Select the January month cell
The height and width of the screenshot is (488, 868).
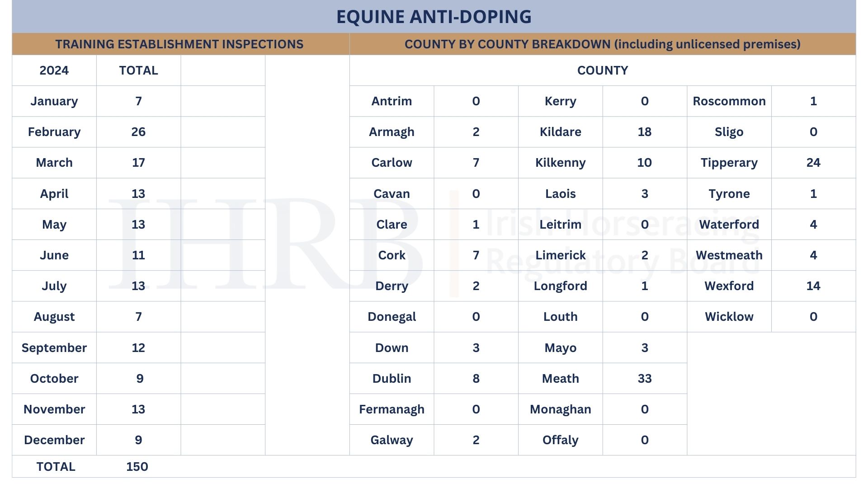pos(54,101)
